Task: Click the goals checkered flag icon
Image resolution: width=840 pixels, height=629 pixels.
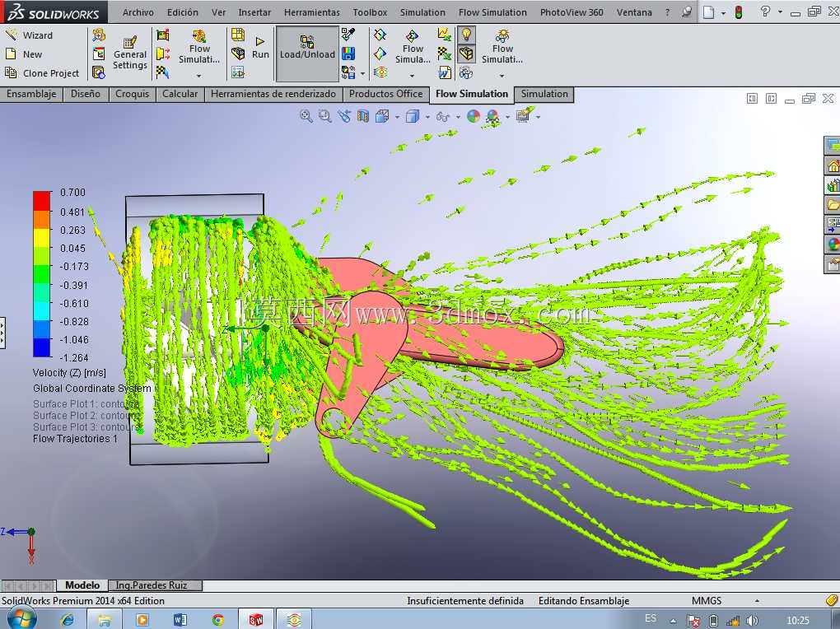Action: pos(163,72)
